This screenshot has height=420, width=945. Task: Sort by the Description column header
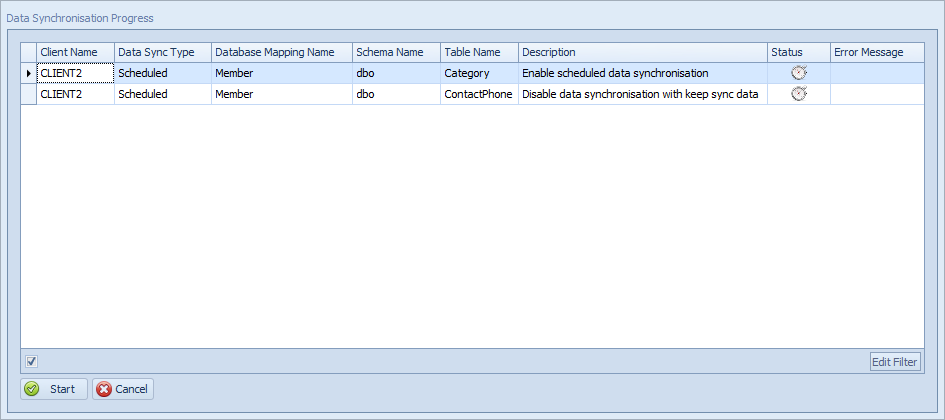[643, 52]
